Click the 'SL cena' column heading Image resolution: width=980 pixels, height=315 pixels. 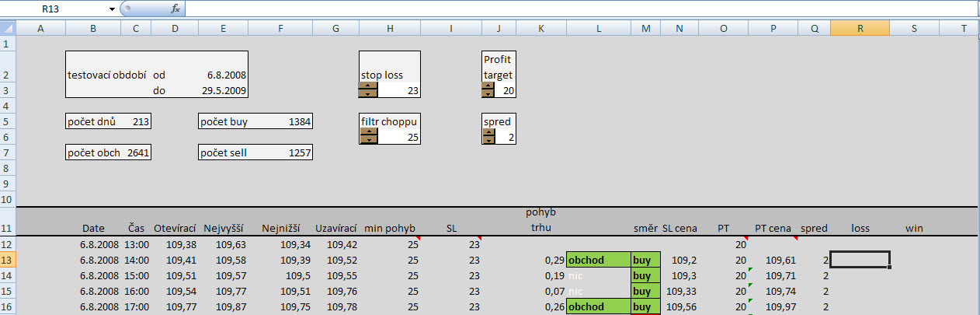tap(679, 229)
